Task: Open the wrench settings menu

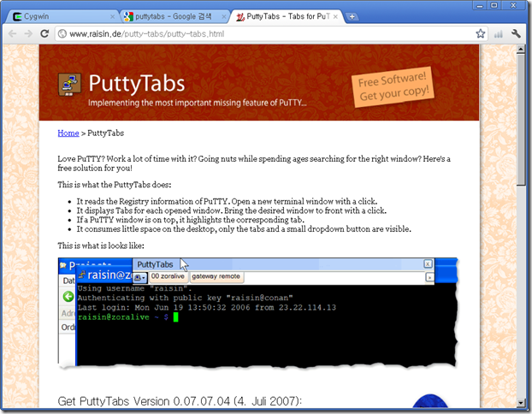Action: click(516, 33)
